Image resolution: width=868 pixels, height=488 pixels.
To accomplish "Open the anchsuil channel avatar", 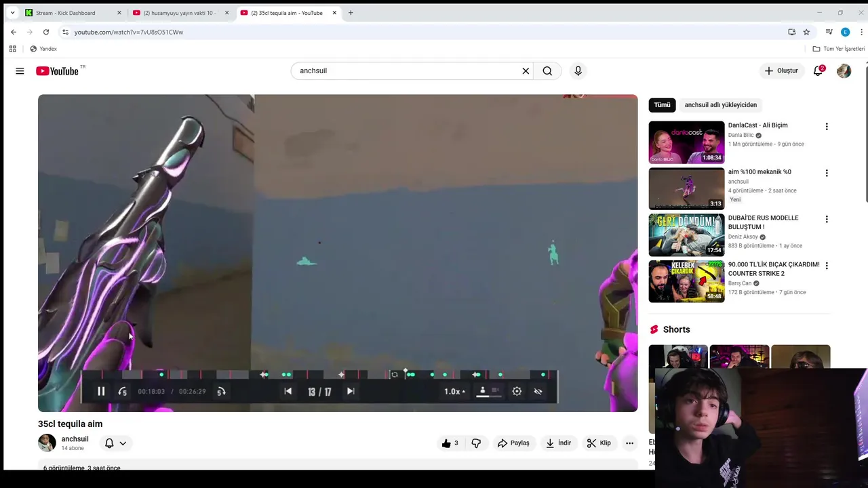I will click(47, 443).
